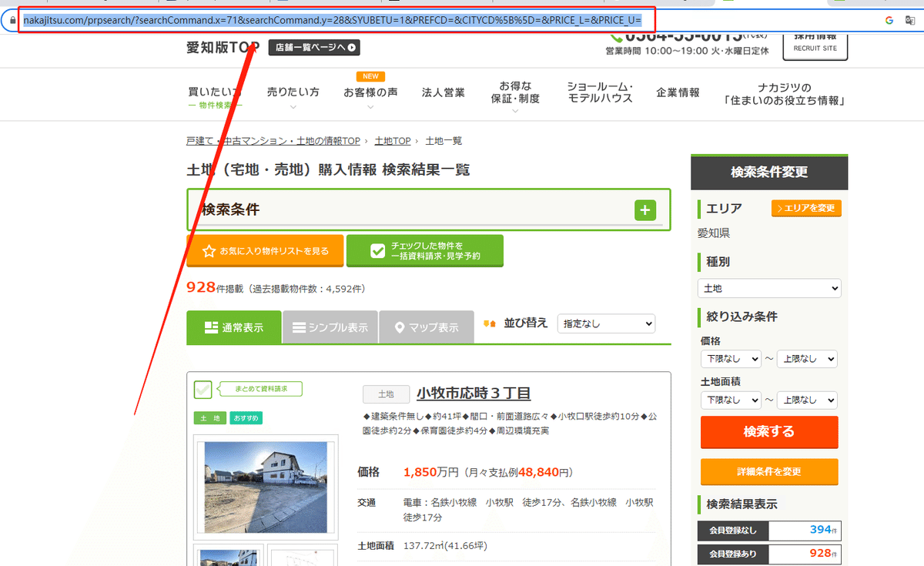Switch to マップ表示 tab
This screenshot has width=924, height=566.
coord(427,327)
